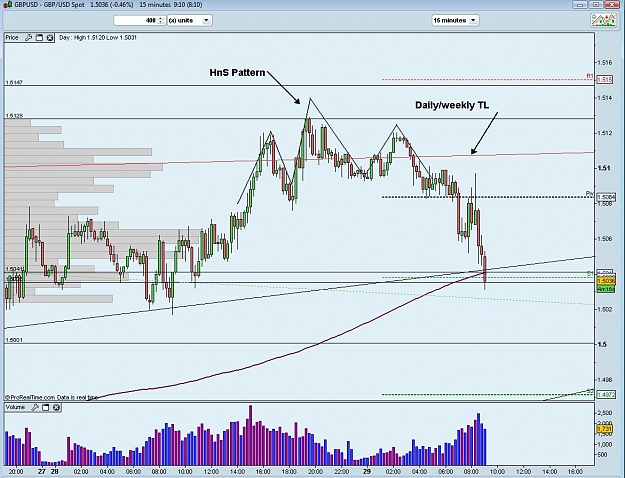625x478 pixels.
Task: Click the current price 1.5036 yellow label
Action: click(x=606, y=281)
